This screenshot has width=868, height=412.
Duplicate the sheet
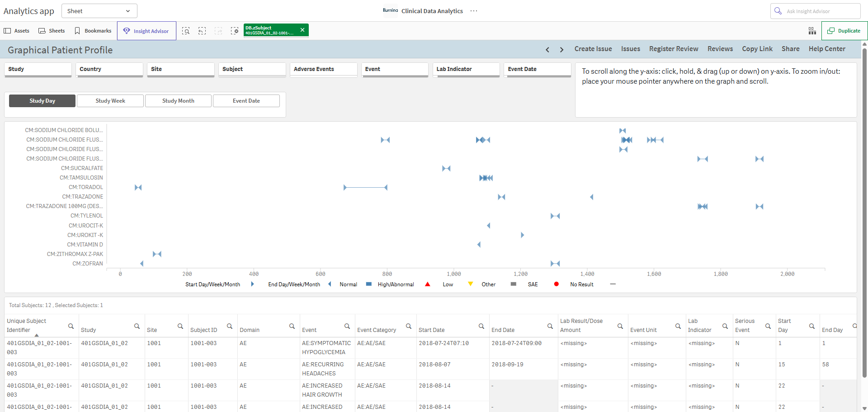click(x=844, y=31)
